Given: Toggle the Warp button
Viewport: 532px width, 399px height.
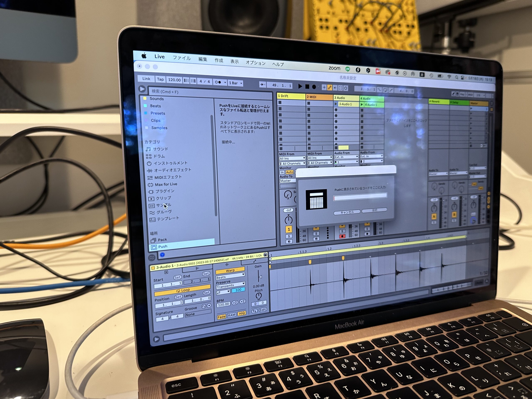Looking at the screenshot, I should (x=230, y=270).
